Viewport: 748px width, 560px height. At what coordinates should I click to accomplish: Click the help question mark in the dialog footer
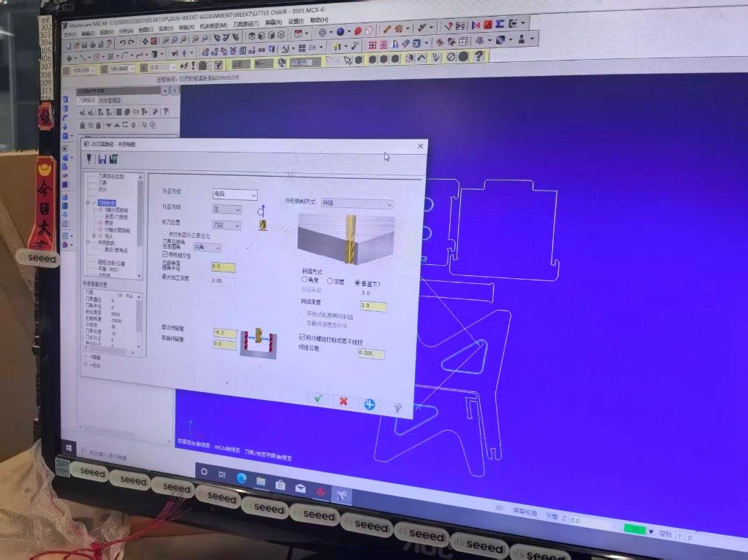tap(397, 408)
